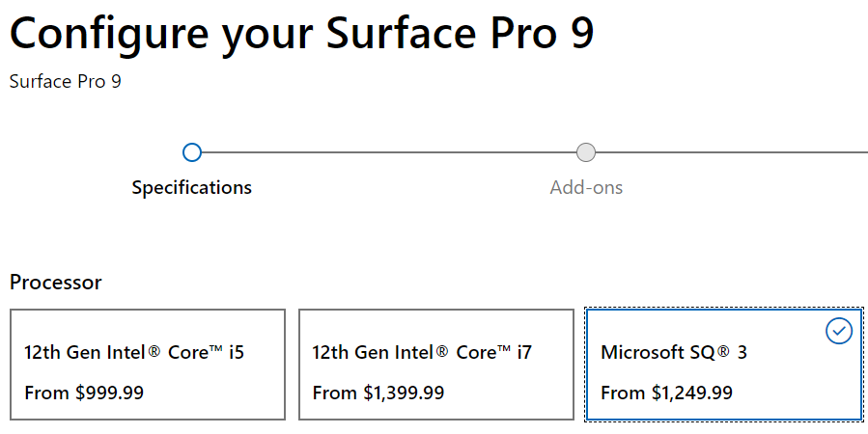Viewport: 868px width, 434px height.
Task: Click the Add-ons step circle
Action: click(x=585, y=152)
